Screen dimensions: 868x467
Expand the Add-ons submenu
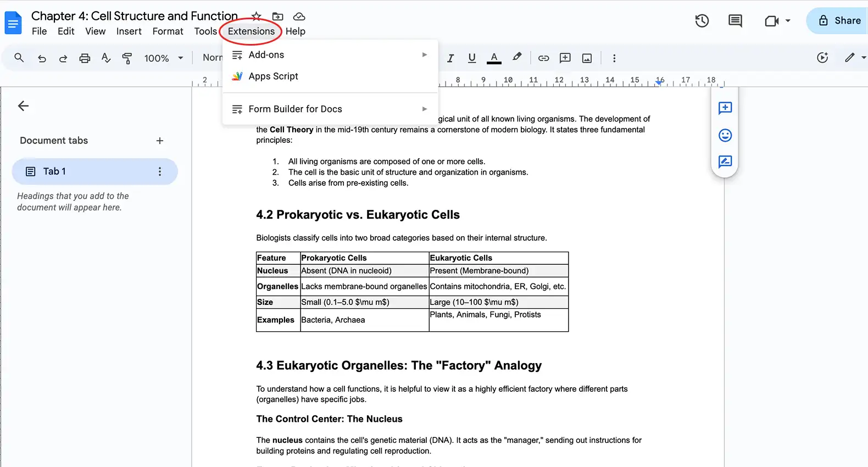click(330, 55)
